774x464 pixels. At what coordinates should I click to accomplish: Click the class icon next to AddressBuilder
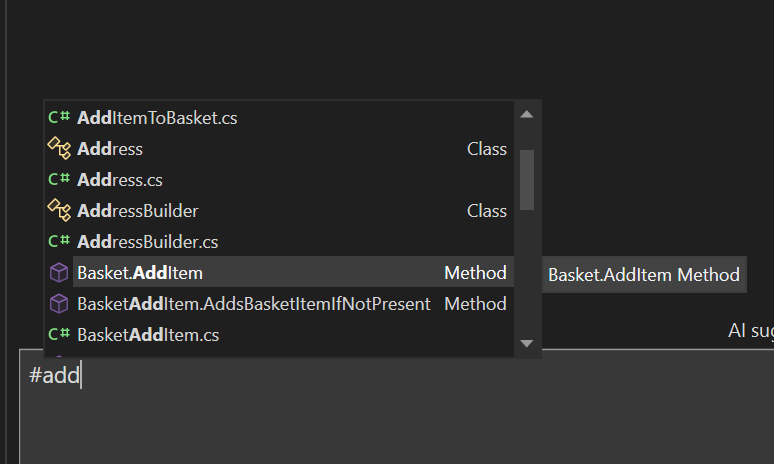58,211
